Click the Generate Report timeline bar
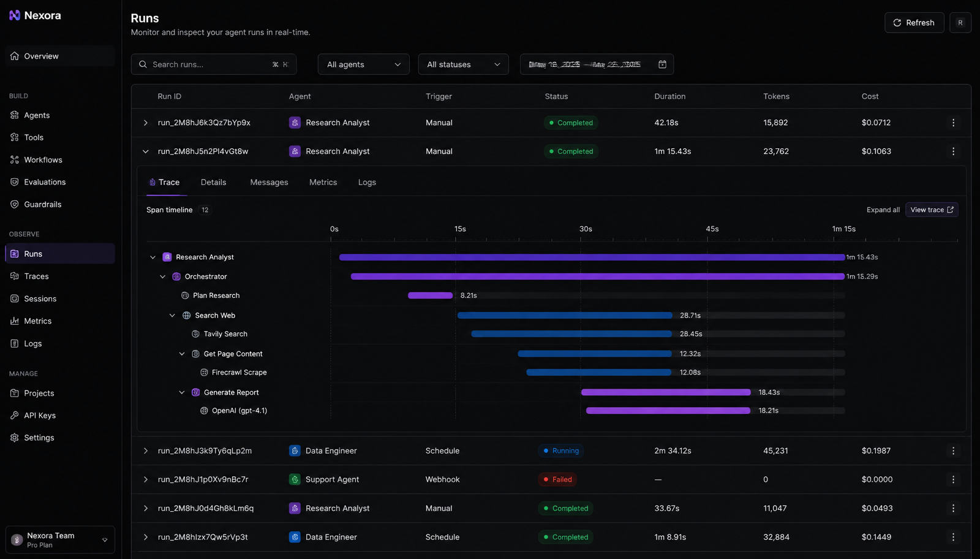The image size is (980, 559). (666, 392)
